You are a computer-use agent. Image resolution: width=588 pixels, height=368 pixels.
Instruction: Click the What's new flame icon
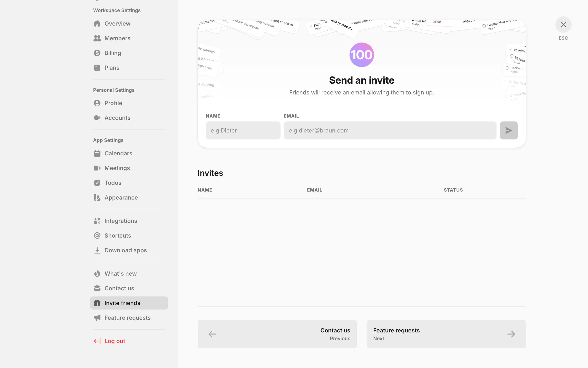[x=97, y=274]
